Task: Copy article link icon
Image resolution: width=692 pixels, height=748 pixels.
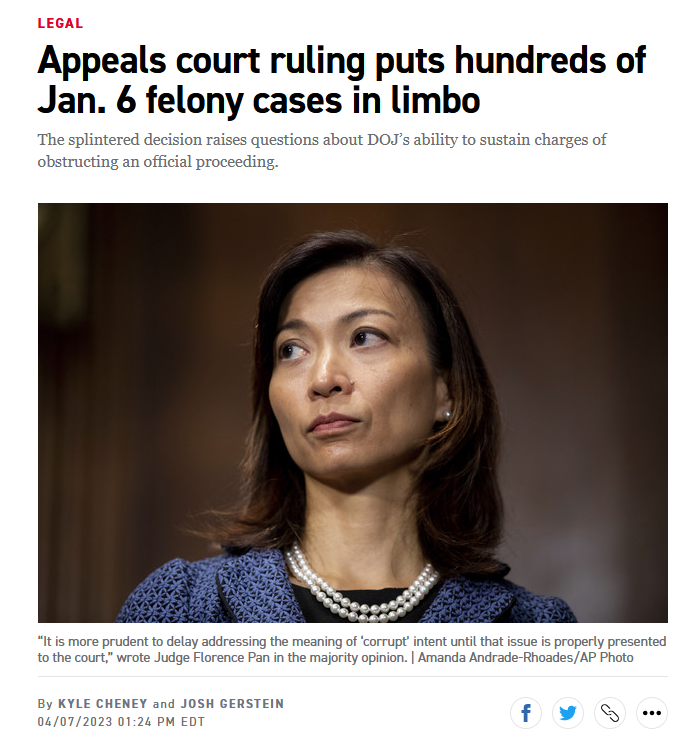Action: (609, 713)
